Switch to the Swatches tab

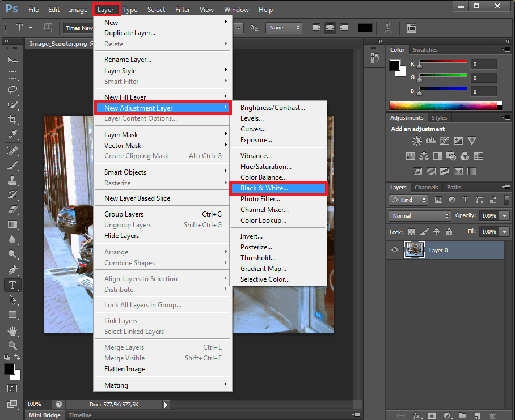click(425, 49)
